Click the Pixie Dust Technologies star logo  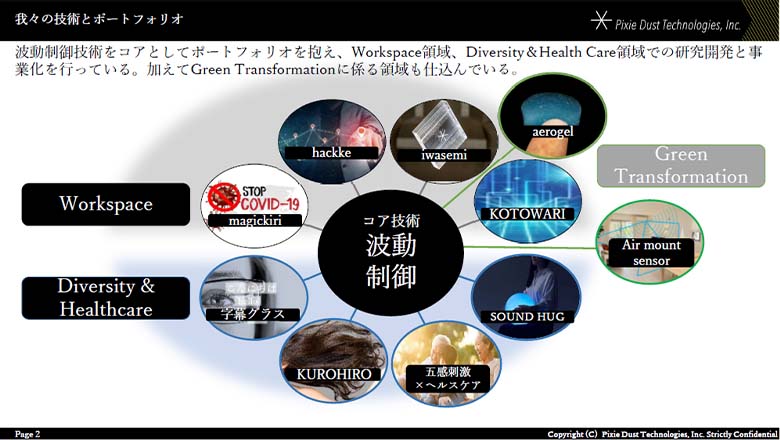(x=600, y=20)
